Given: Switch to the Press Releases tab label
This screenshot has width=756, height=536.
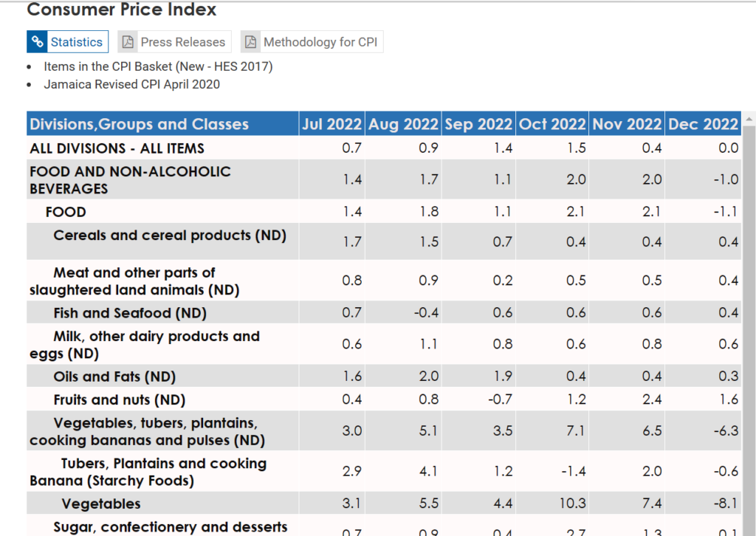Looking at the screenshot, I should pos(182,42).
